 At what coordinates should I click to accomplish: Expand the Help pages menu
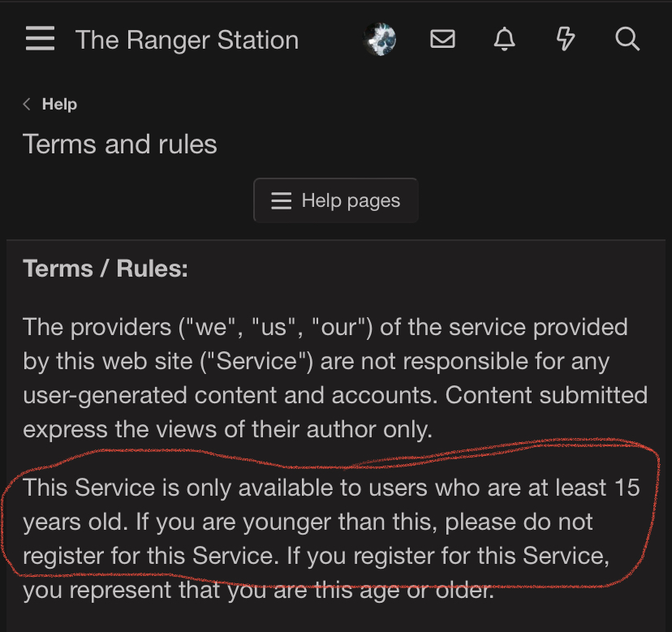point(336,200)
